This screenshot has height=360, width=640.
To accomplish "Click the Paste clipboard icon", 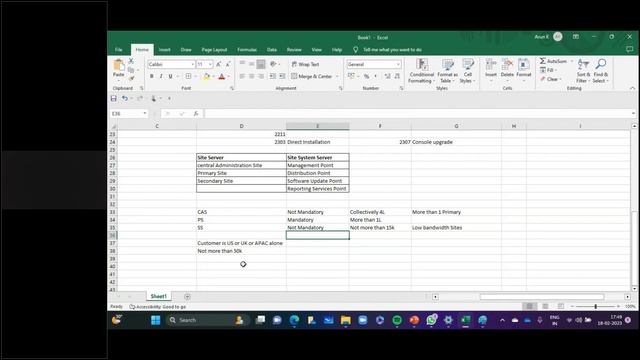I will pyautogui.click(x=118, y=65).
